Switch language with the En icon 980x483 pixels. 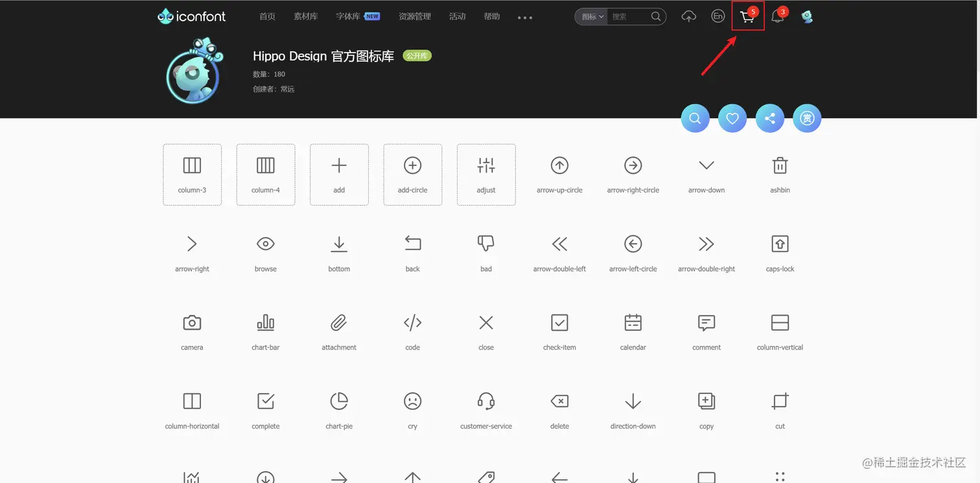[x=717, y=17]
